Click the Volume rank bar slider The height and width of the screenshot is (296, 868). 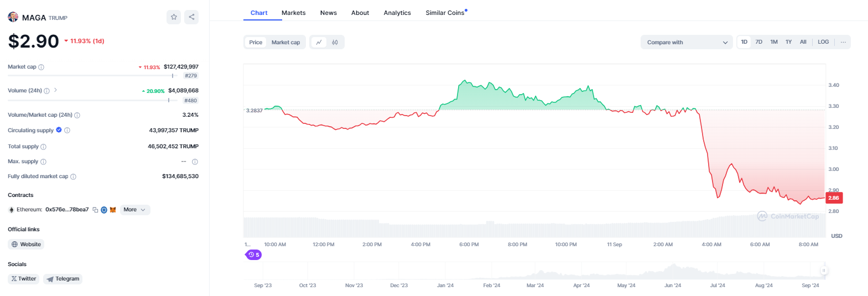pos(92,101)
